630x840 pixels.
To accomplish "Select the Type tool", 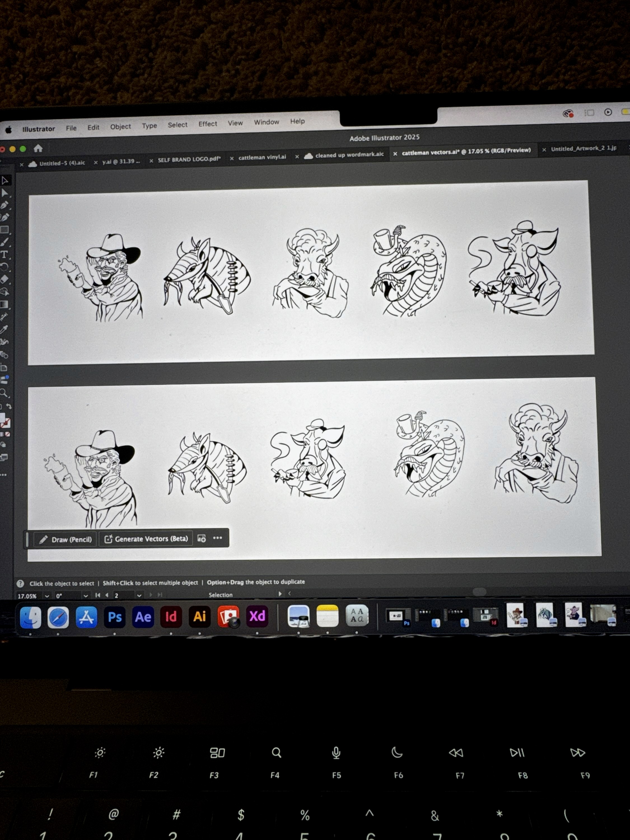I will (x=4, y=255).
